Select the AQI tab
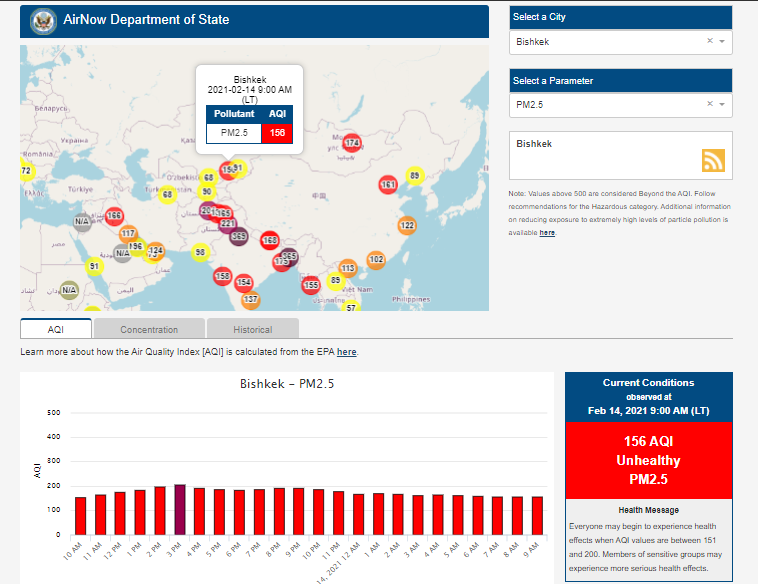Screen dimensions: 758x584 pos(56,329)
